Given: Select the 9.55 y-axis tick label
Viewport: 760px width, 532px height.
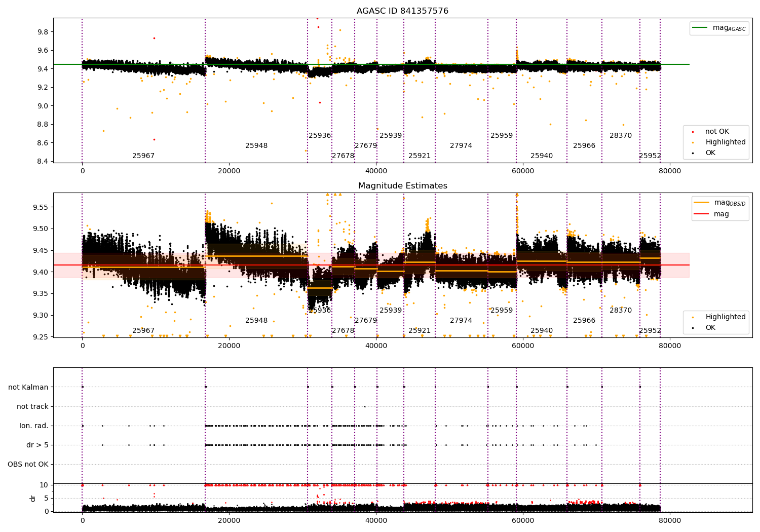Looking at the screenshot, I should (41, 207).
